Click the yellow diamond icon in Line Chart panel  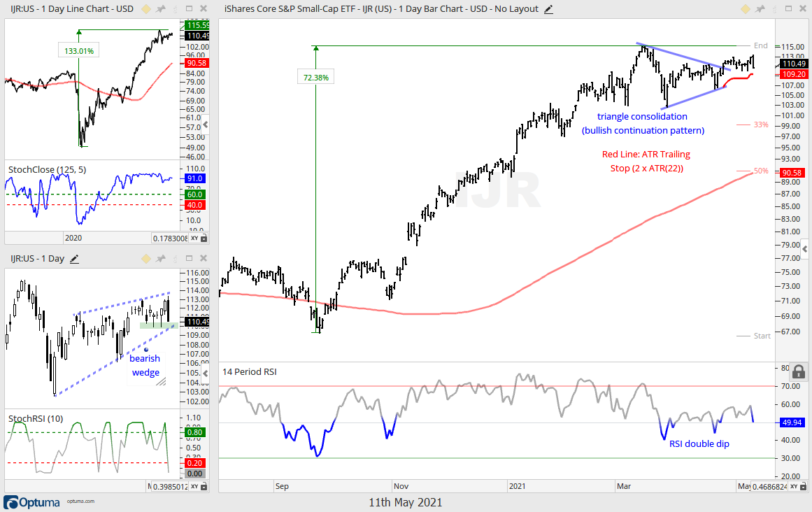(x=146, y=9)
